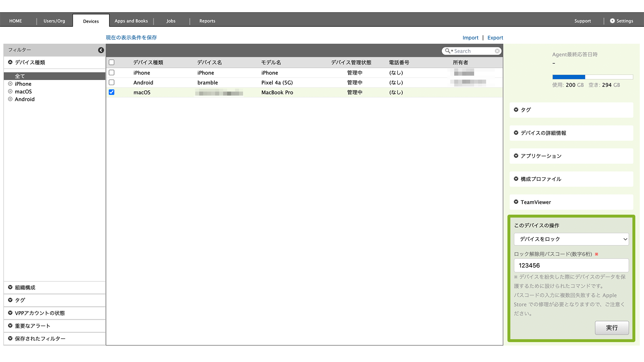This screenshot has width=644, height=362.
Task: Check the Android bramble row checkbox
Action: tap(112, 83)
